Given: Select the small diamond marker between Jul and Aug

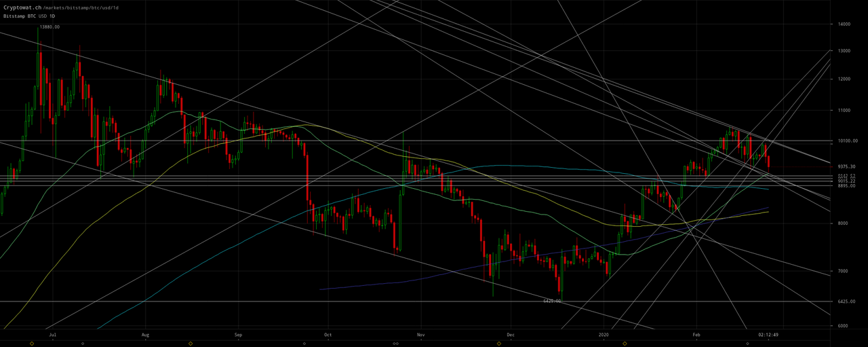Looking at the screenshot, I should point(83,344).
